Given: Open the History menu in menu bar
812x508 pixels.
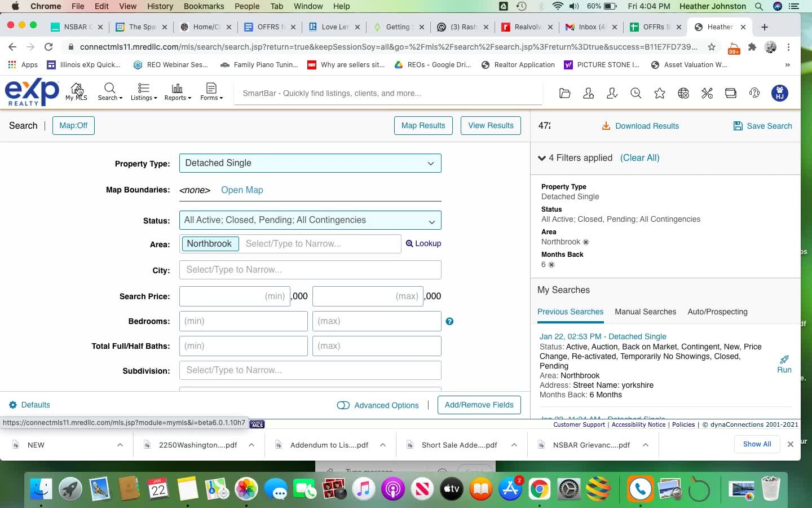Looking at the screenshot, I should (x=160, y=6).
